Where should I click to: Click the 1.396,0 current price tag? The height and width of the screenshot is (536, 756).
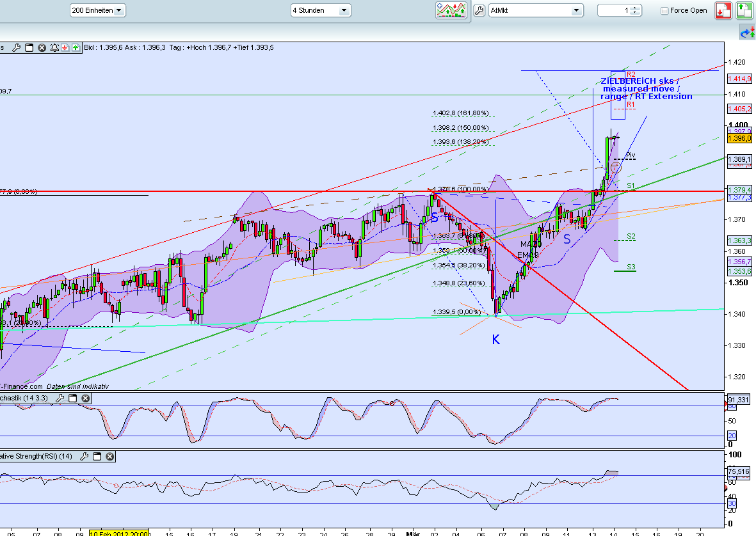(x=739, y=138)
